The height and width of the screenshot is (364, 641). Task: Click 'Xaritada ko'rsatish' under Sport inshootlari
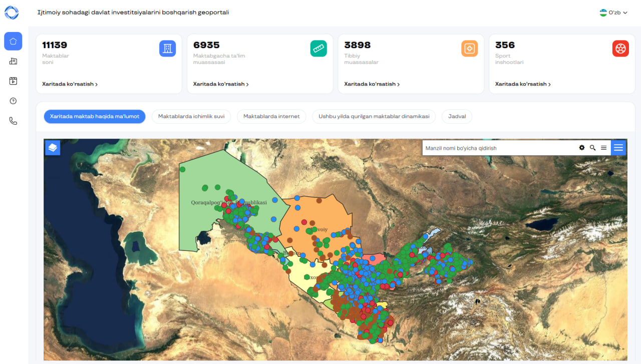pyautogui.click(x=523, y=84)
